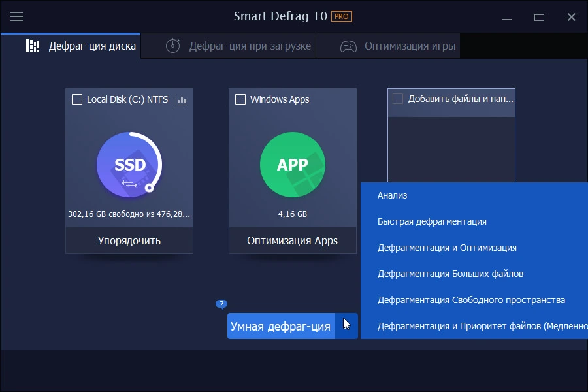Click the blue question mark help bubble
Viewport: 588px width, 392px height.
[221, 304]
